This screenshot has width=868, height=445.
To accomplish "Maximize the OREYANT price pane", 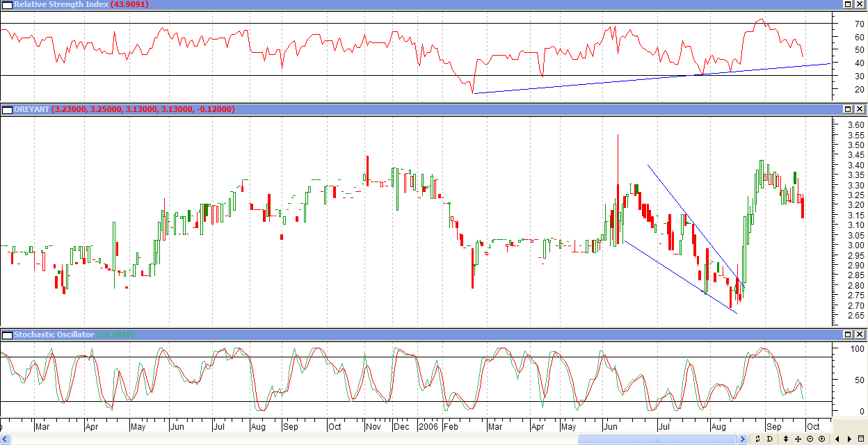I will [848, 109].
